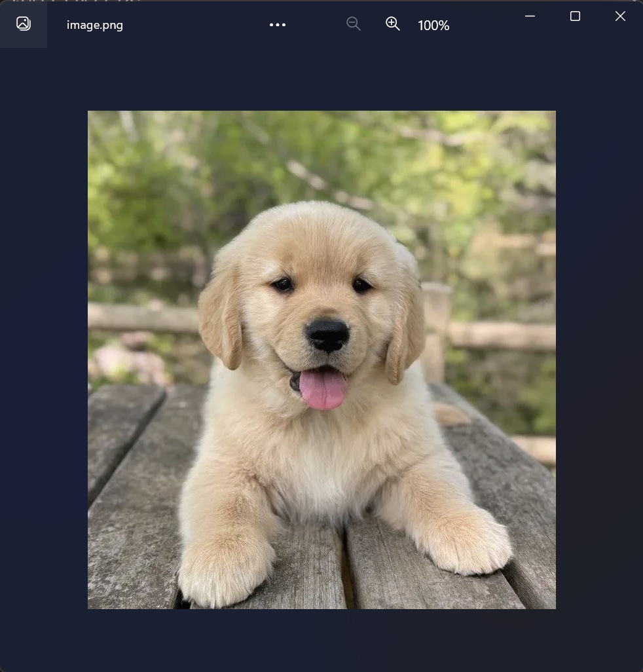This screenshot has height=672, width=643.
Task: Click the image.png file name
Action: [x=95, y=26]
